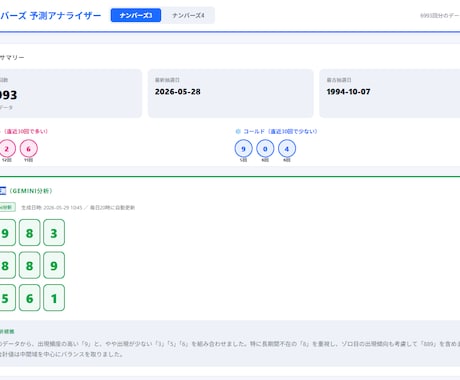This screenshot has height=380, width=460.
Task: Click the (GEMINI分析) heading text
Action: coord(31,191)
